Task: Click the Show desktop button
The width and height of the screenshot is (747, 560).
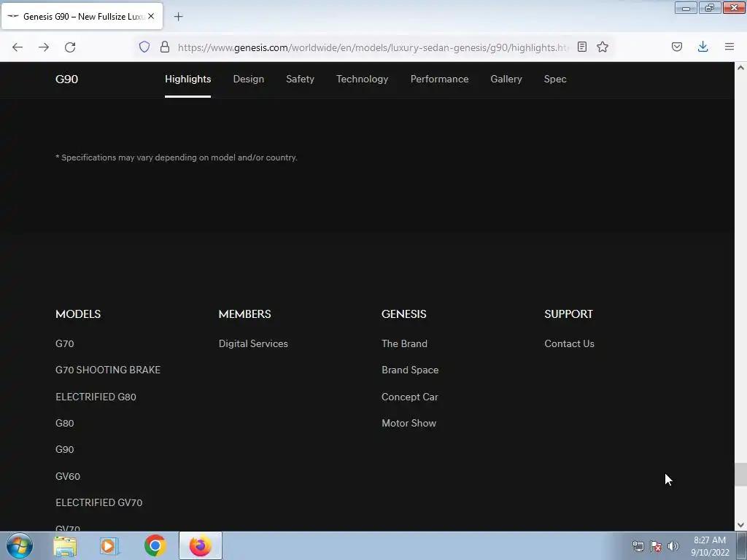Action: (x=742, y=545)
